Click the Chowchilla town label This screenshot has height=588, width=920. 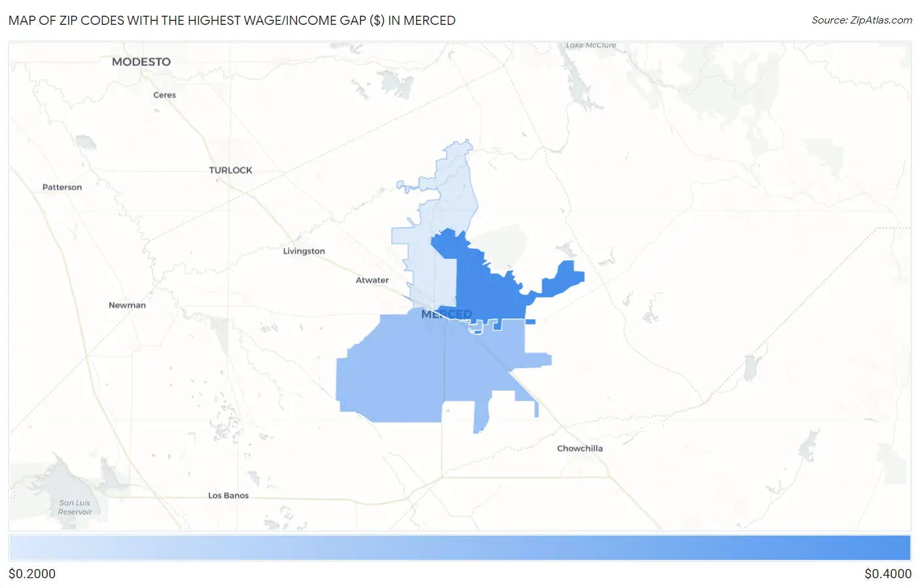click(x=580, y=448)
